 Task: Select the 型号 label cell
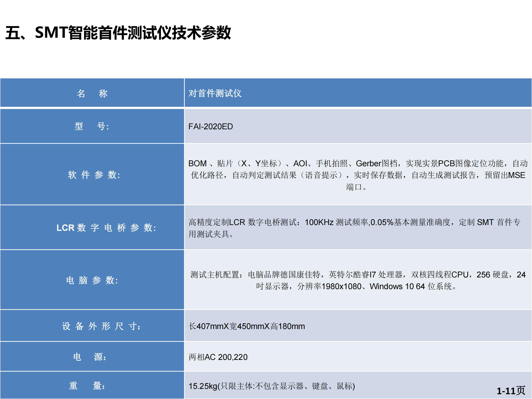pyautogui.click(x=92, y=126)
